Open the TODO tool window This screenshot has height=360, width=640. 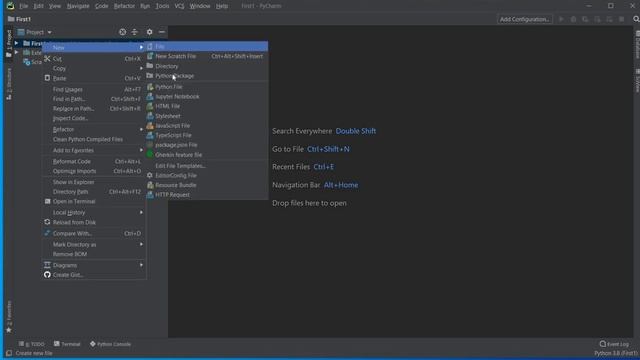click(31, 344)
